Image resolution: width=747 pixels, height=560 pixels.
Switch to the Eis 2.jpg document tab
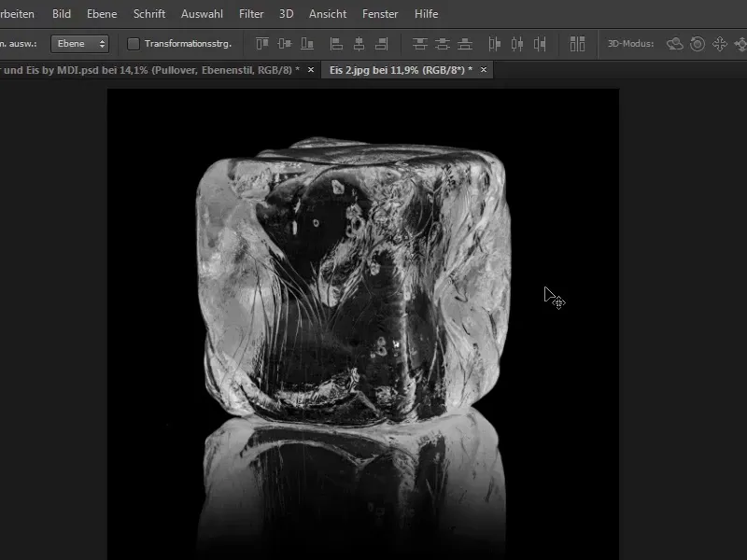coord(402,70)
